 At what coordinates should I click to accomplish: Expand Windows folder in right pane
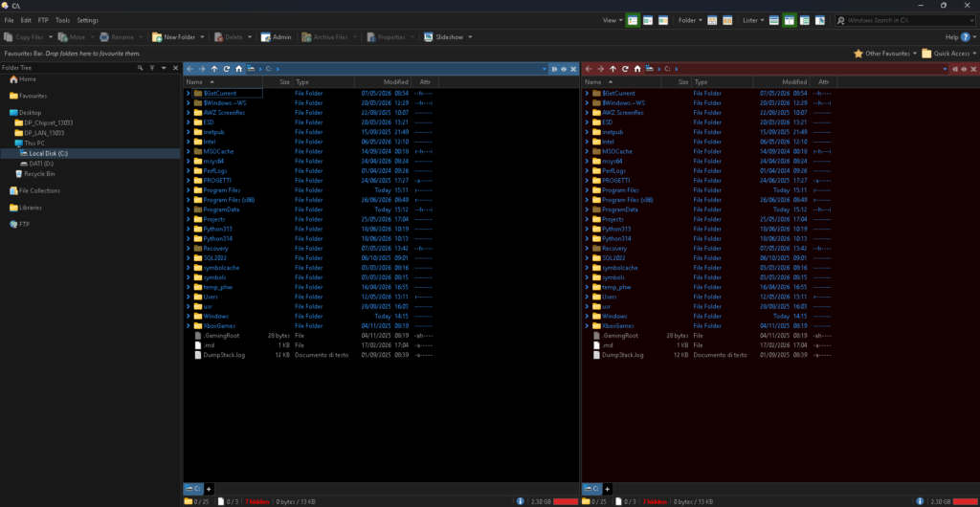point(587,316)
